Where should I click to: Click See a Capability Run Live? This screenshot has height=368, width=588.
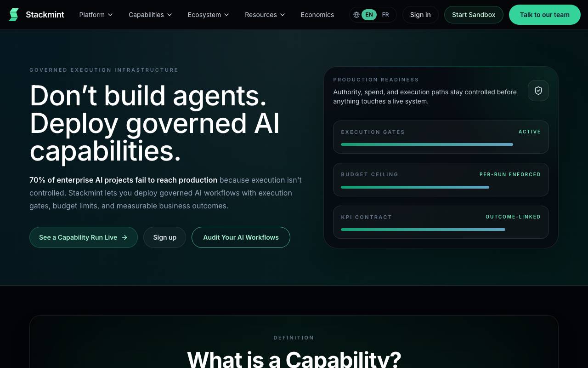84,237
